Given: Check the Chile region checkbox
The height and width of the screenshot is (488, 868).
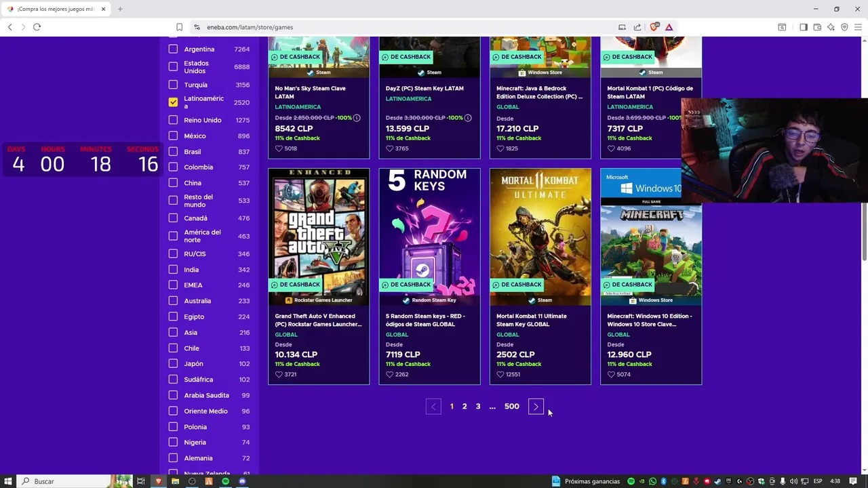Looking at the screenshot, I should click(x=173, y=348).
